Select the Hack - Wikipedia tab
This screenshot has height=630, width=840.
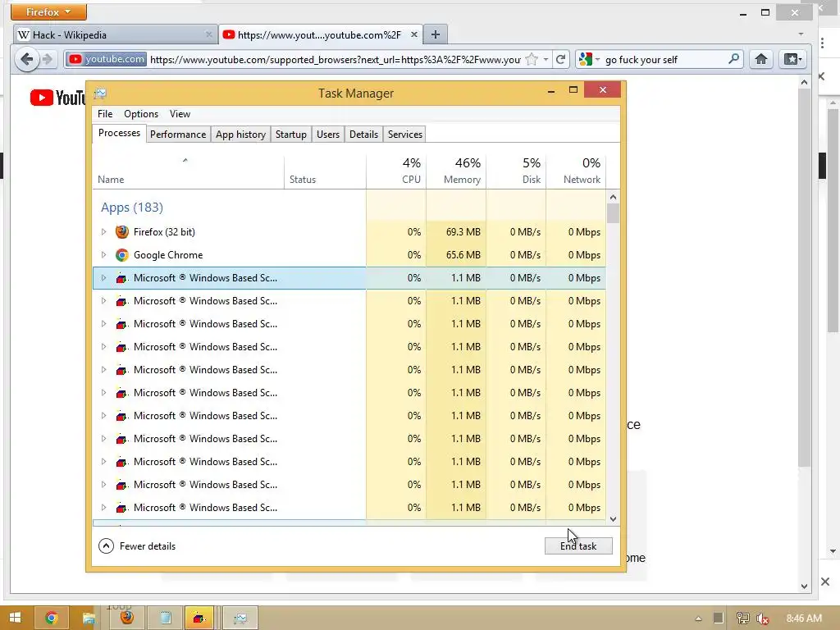115,34
